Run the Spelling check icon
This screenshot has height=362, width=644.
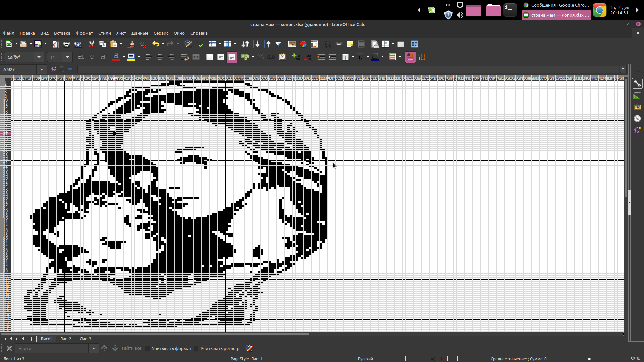201,44
